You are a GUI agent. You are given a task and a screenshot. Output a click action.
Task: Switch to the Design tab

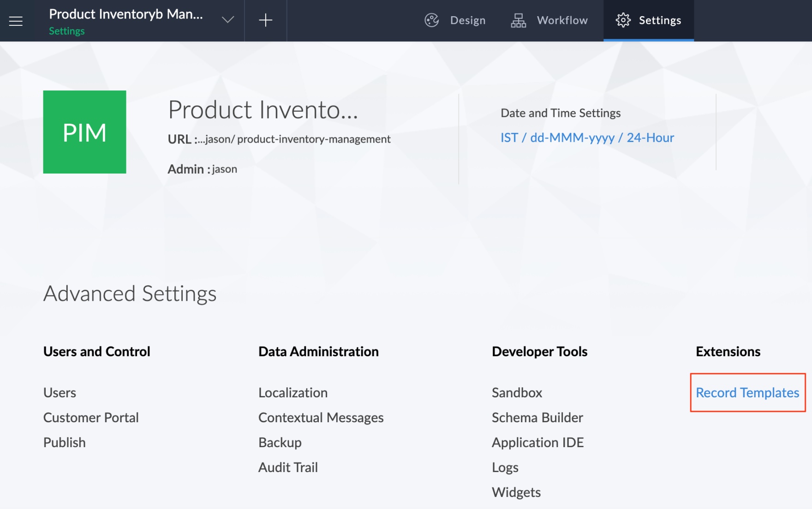[467, 20]
